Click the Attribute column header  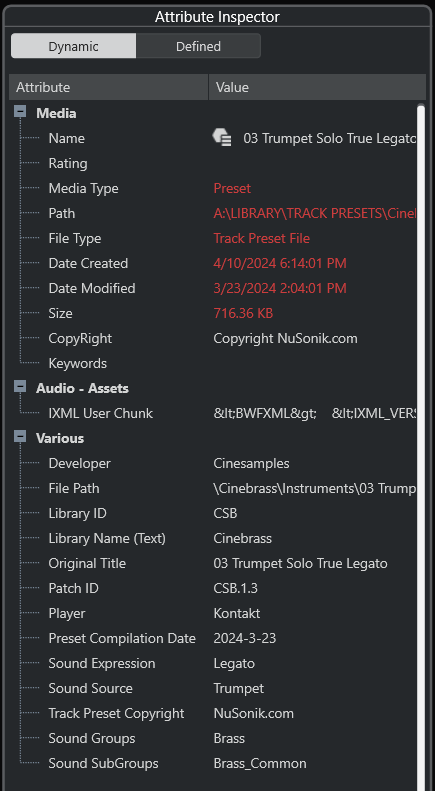click(108, 87)
